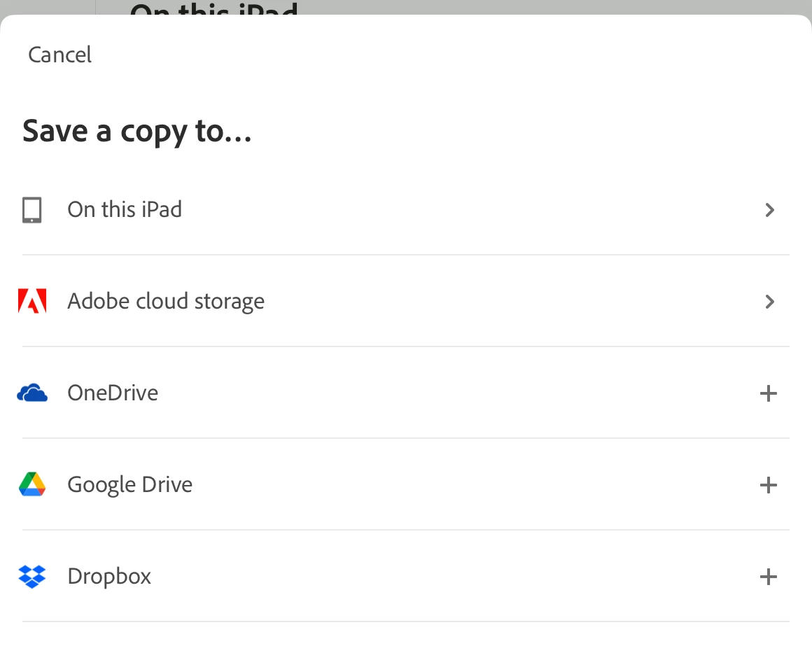Tap the iPad device icon

31,210
